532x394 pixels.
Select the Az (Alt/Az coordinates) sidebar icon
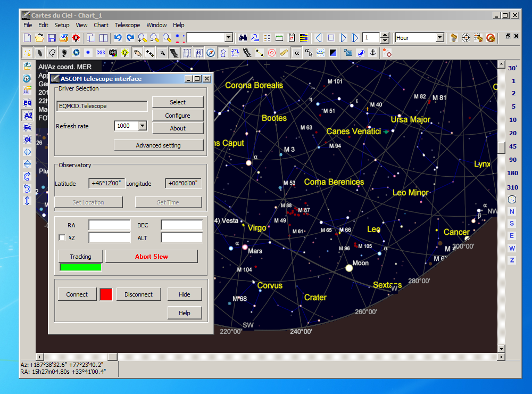point(27,116)
